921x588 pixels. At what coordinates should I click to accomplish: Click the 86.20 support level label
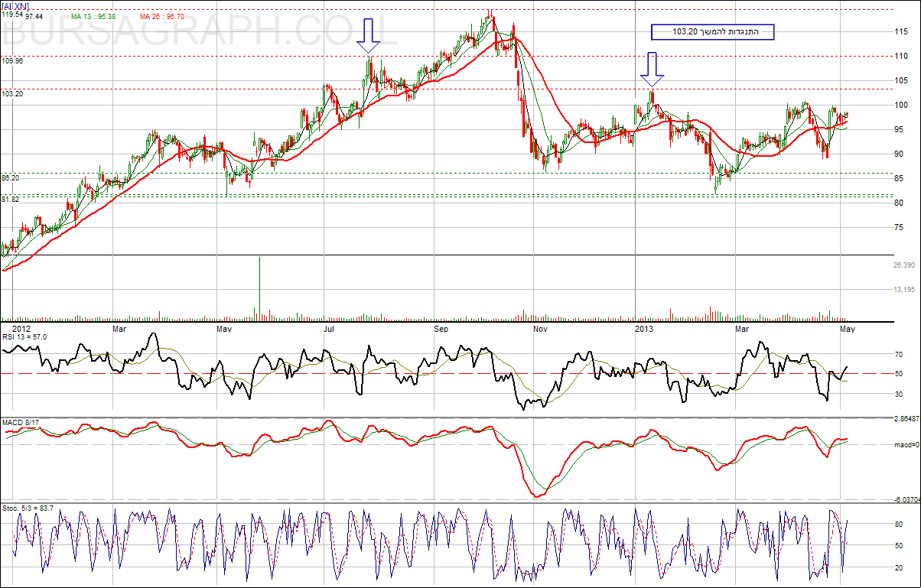point(11,177)
